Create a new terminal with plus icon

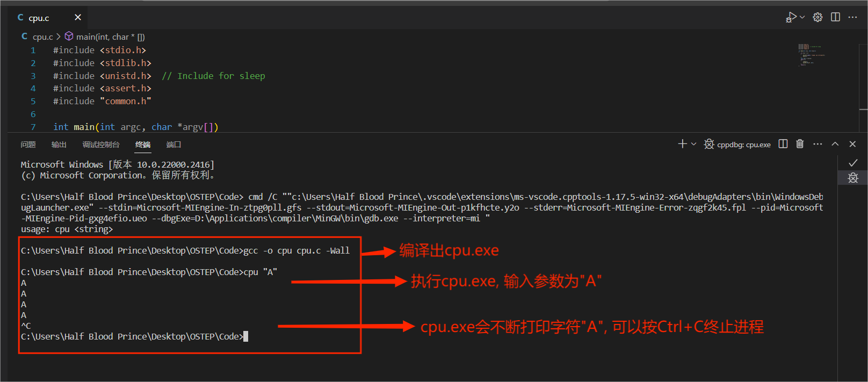pos(682,144)
